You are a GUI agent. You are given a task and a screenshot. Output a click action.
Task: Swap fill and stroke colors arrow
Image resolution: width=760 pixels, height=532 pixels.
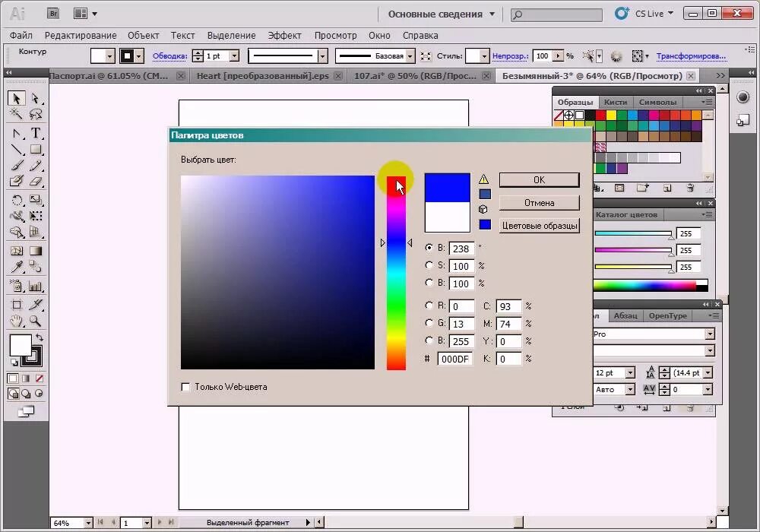coord(40,337)
